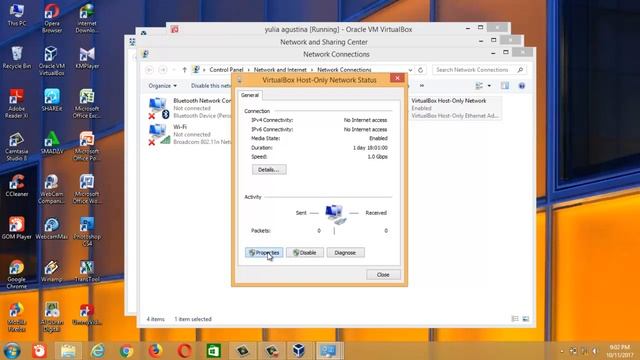Open Microsoft Office Word shortcut
640x360 pixels.
click(x=87, y=189)
